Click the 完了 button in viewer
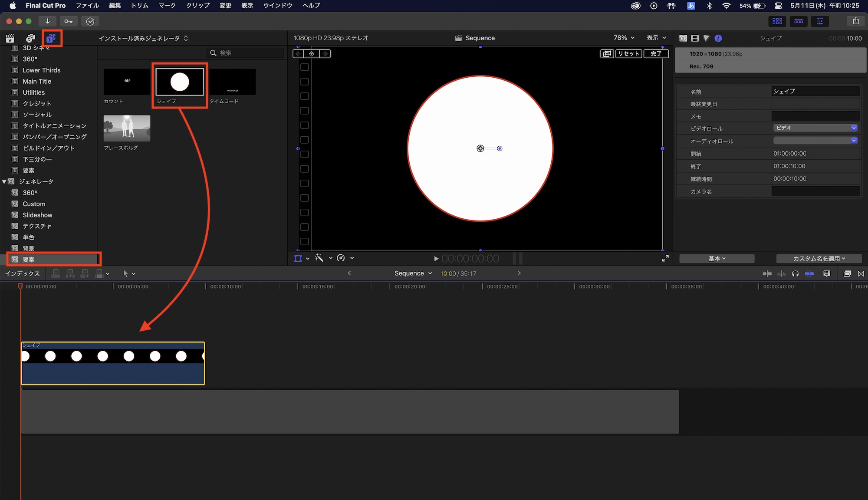The height and width of the screenshot is (500, 868). tap(656, 54)
